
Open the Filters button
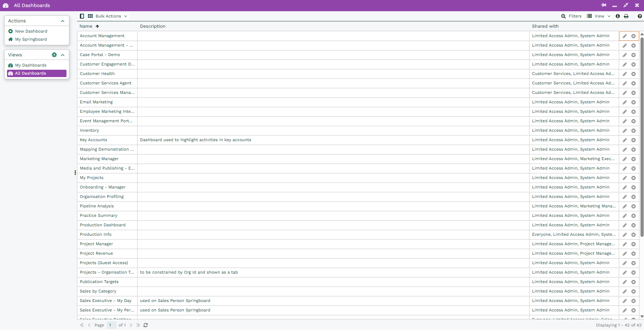(x=571, y=16)
